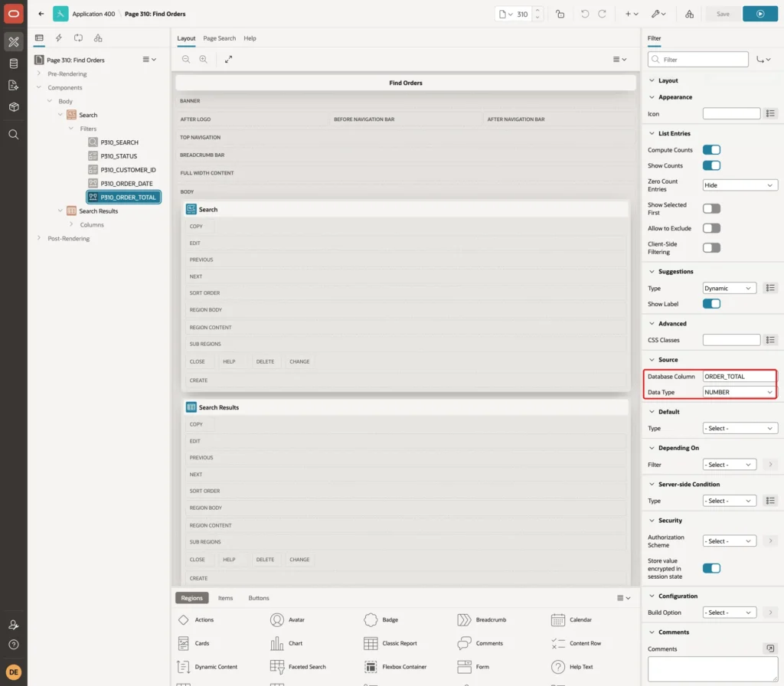Switch to Processing tab icon
The width and height of the screenshot is (784, 686).
tap(78, 38)
